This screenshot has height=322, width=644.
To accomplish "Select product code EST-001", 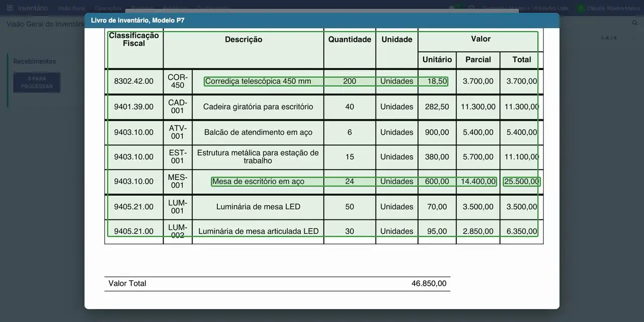I will (178, 156).
